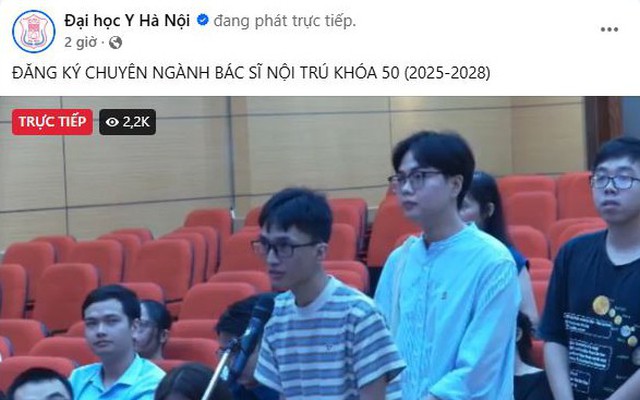Image resolution: width=640 pixels, height=400 pixels.
Task: Click the (2025-2028) year range in caption
Action: pos(447,73)
